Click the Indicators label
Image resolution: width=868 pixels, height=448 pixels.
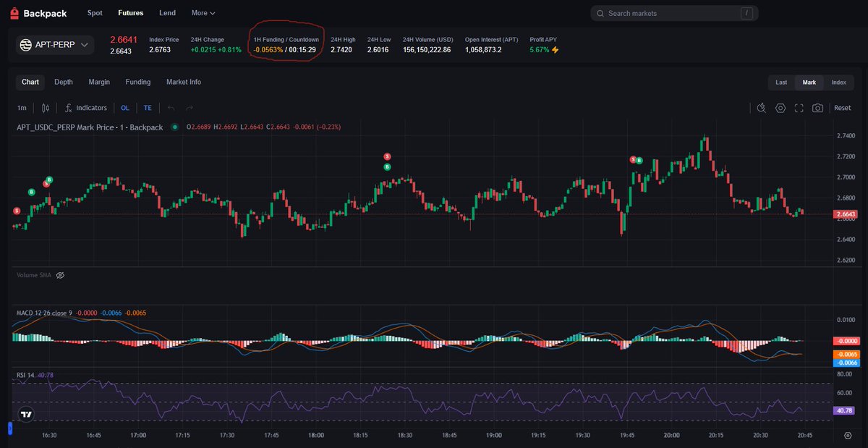click(91, 108)
